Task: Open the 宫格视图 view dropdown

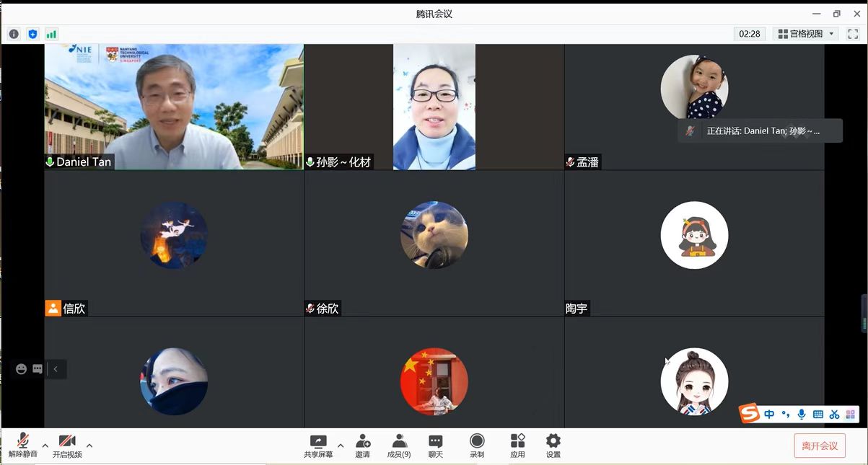Action: click(805, 34)
